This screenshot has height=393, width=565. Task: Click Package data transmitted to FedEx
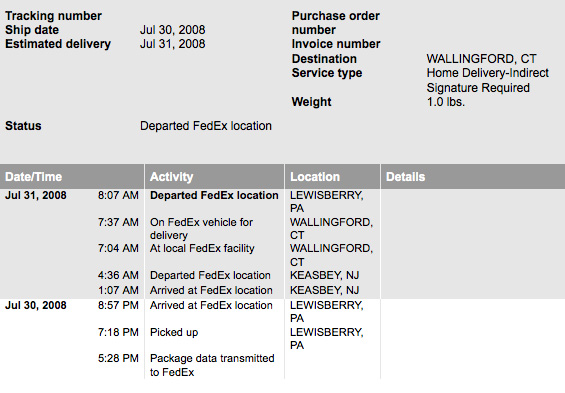click(212, 365)
